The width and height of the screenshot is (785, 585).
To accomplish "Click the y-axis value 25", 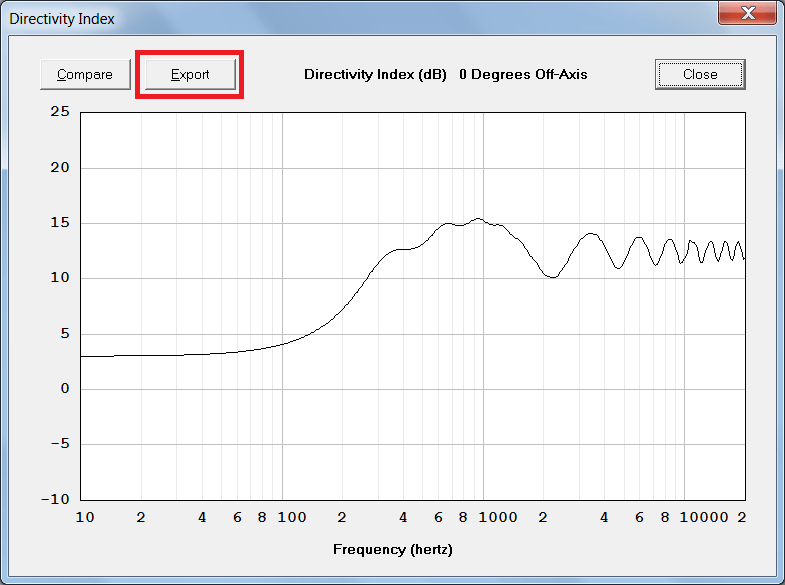I will point(60,112).
